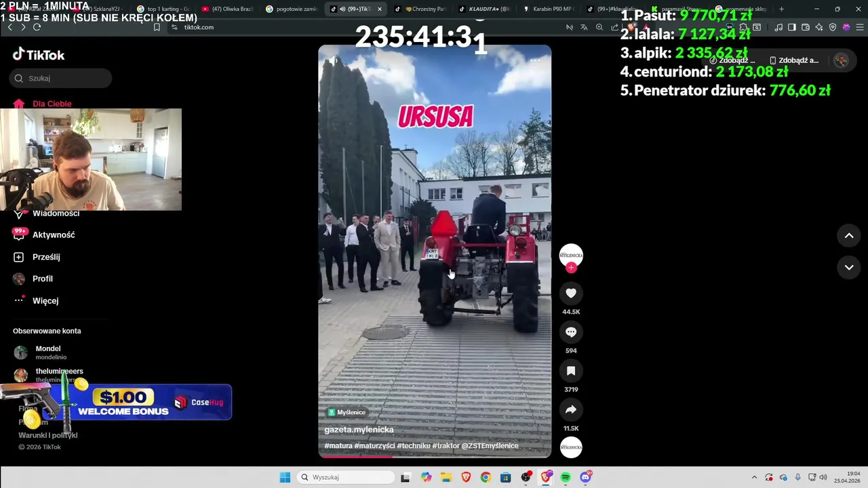868x488 pixels.
Task: Focus the Szukaj search field
Action: point(61,78)
